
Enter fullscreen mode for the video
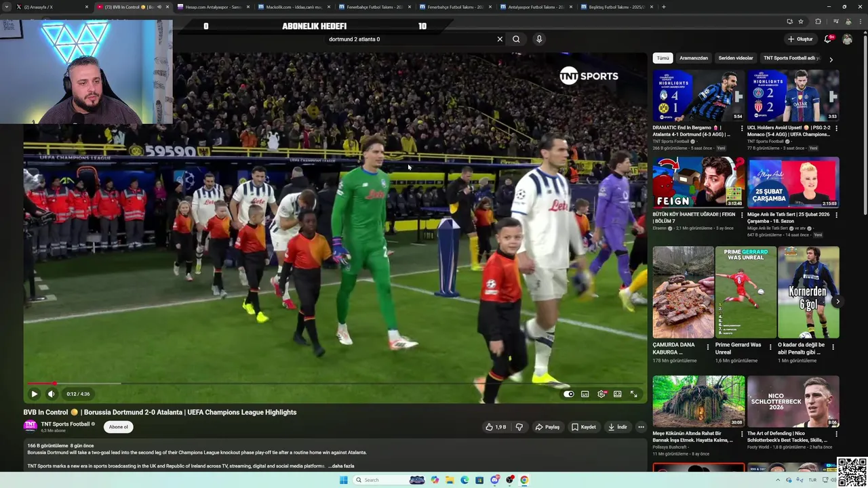634,394
